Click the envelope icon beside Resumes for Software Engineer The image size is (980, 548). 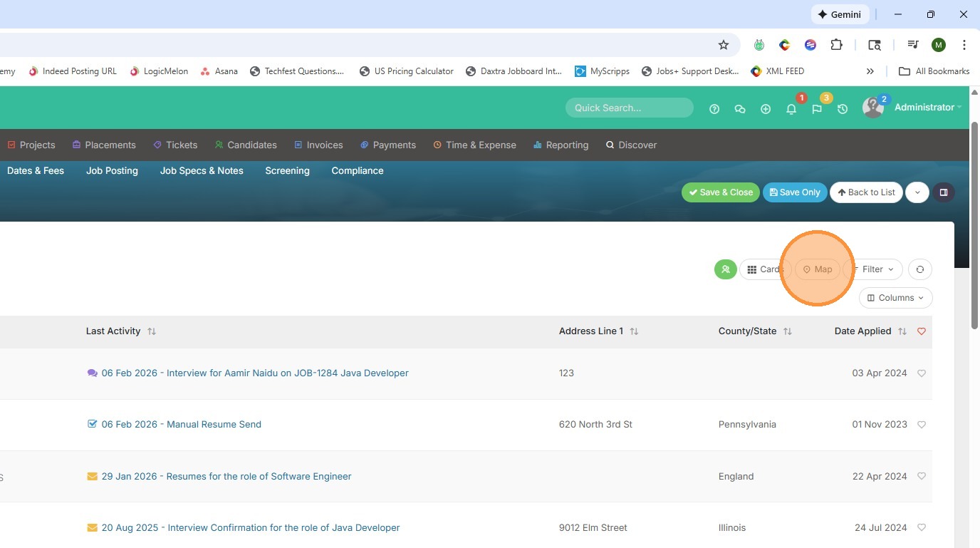[92, 476]
